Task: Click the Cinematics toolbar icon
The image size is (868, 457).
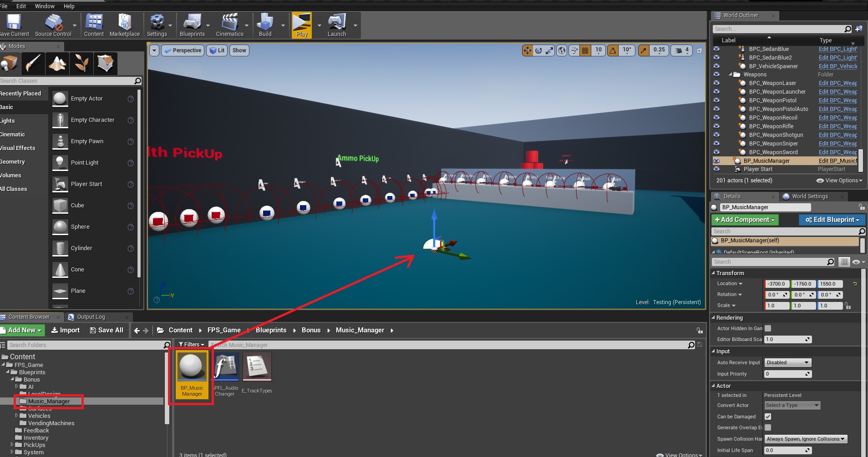Action: coord(229,25)
